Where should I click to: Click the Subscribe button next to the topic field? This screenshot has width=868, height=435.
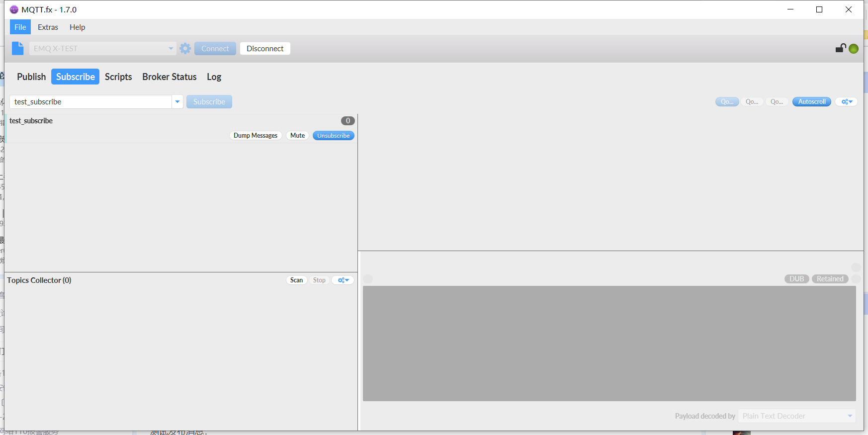[x=209, y=102]
